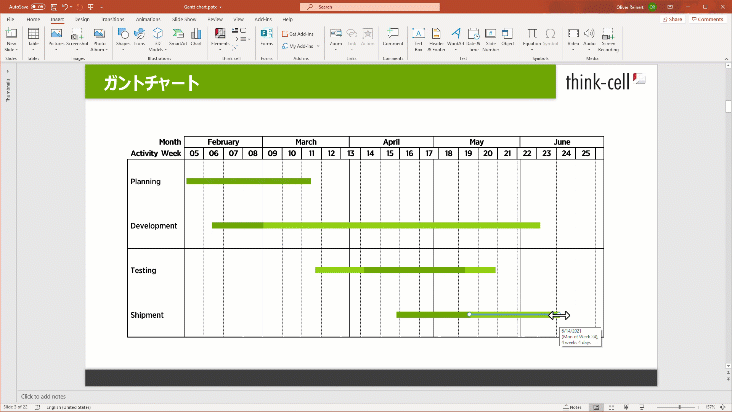Click the Undo button

tap(65, 7)
